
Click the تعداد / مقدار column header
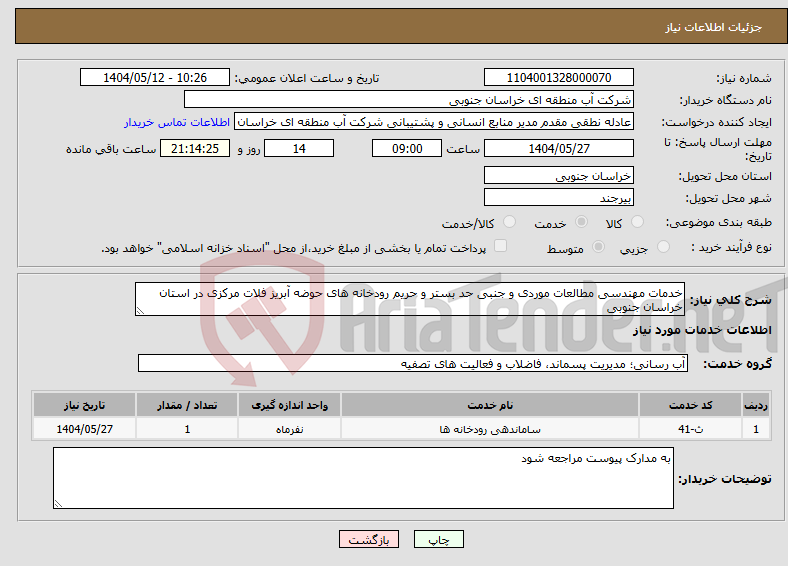pyautogui.click(x=187, y=405)
